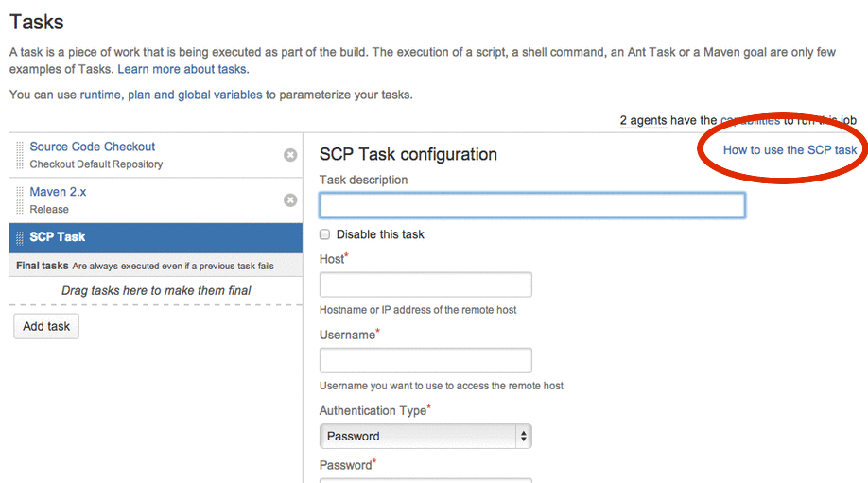
Task: Grab the drag handle of Maven 2.x task
Action: point(20,200)
